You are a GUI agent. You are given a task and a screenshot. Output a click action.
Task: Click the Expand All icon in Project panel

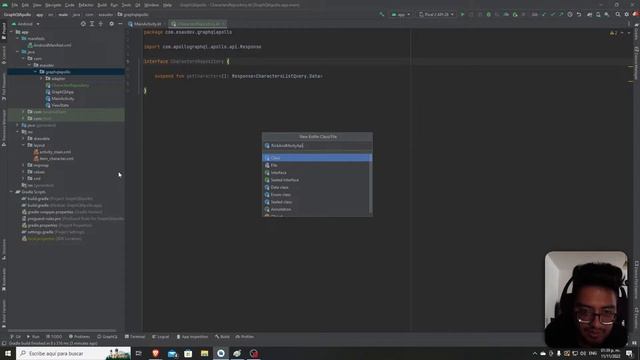pyautogui.click(x=92, y=24)
